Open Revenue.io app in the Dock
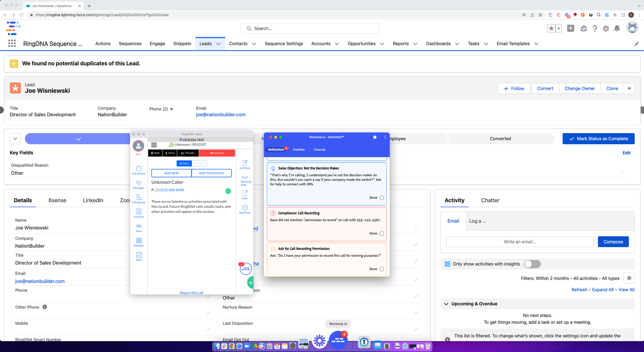The image size is (644, 352). (338, 340)
